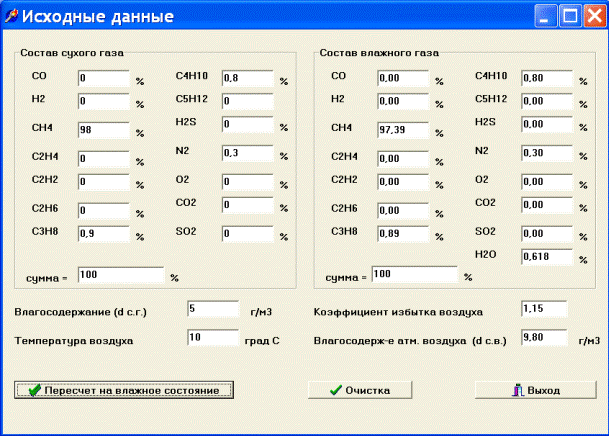This screenshot has width=609, height=436.
Task: Close the Исходные данные window
Action: coord(593,16)
